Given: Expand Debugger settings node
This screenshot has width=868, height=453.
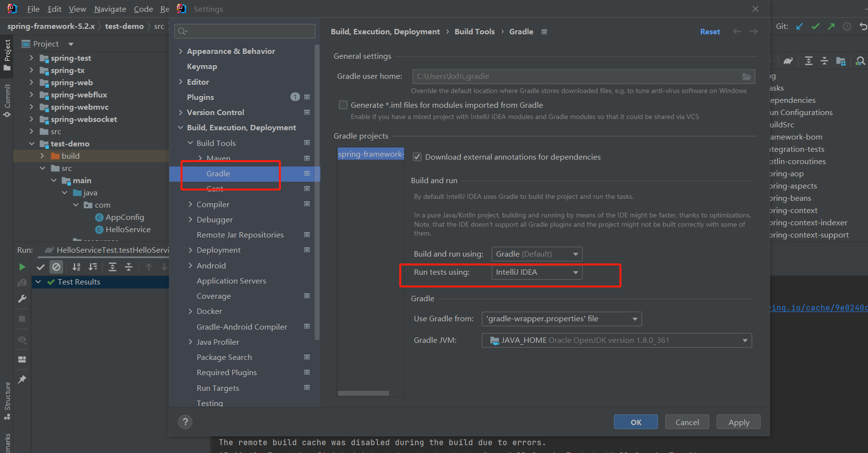Looking at the screenshot, I should [190, 219].
